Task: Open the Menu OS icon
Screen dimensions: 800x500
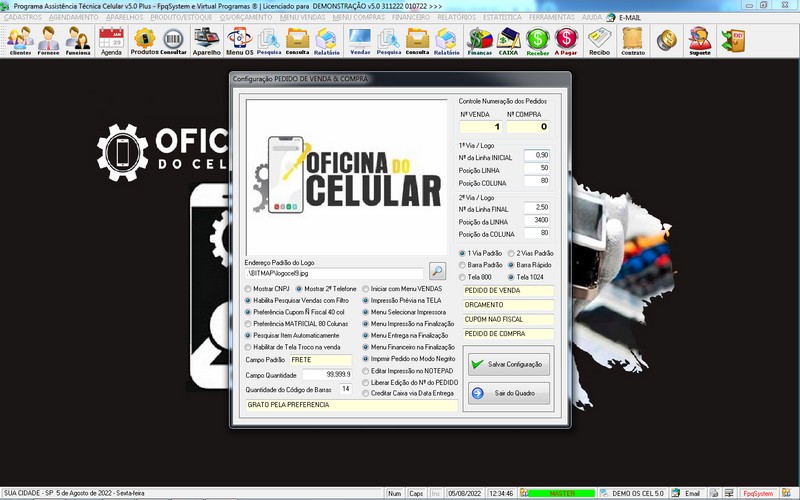Action: (240, 41)
